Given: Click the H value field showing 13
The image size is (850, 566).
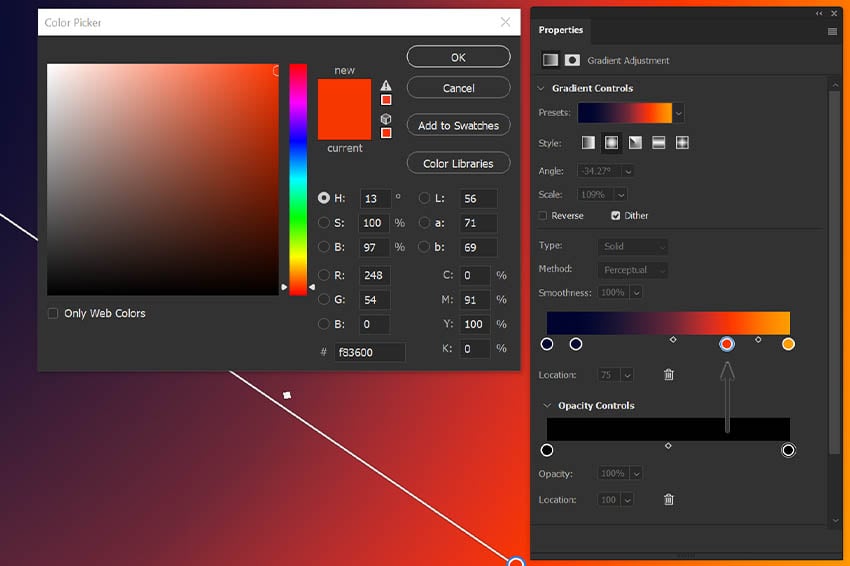Looking at the screenshot, I should click(374, 198).
